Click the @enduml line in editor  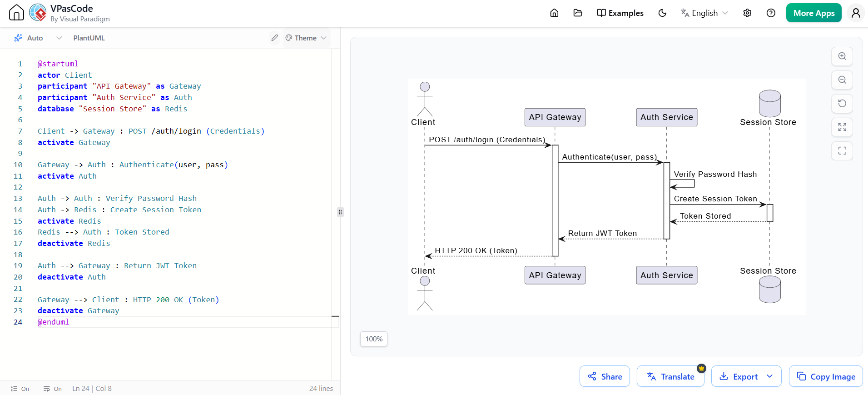(53, 322)
